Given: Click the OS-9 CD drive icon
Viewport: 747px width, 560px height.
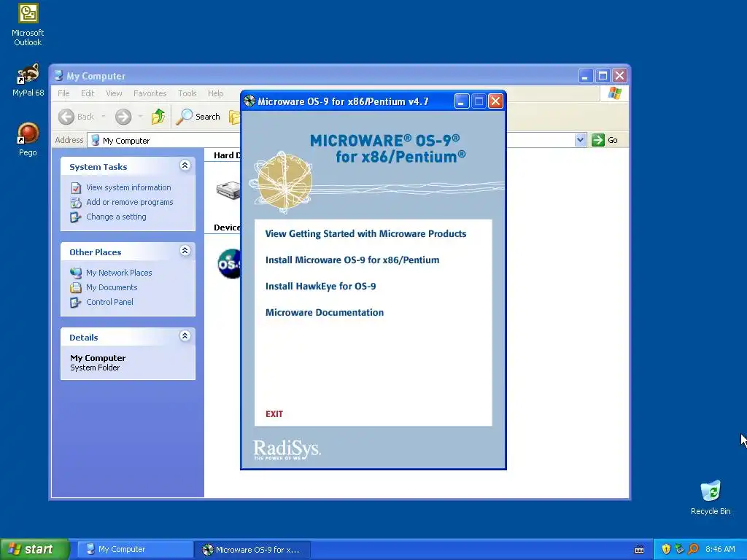Looking at the screenshot, I should (x=229, y=263).
